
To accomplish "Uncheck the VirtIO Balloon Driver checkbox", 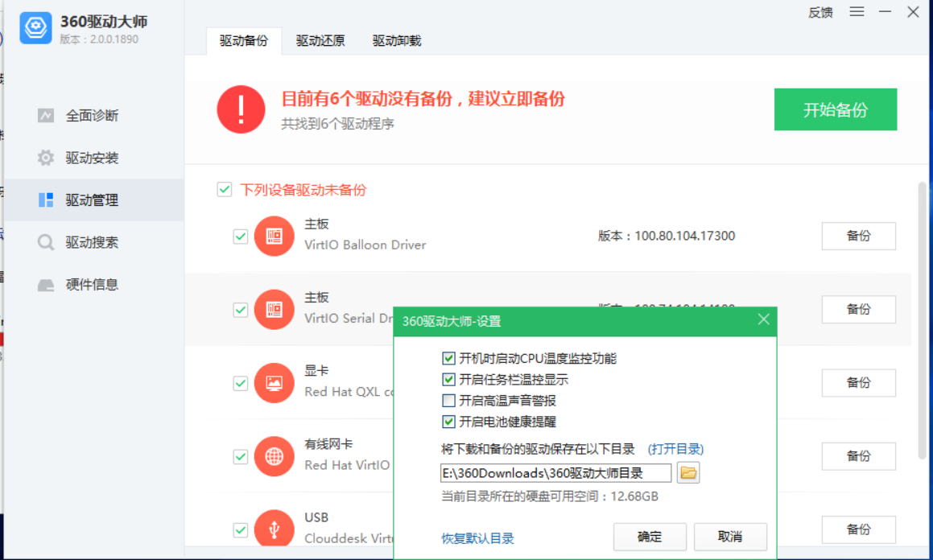I will (241, 236).
